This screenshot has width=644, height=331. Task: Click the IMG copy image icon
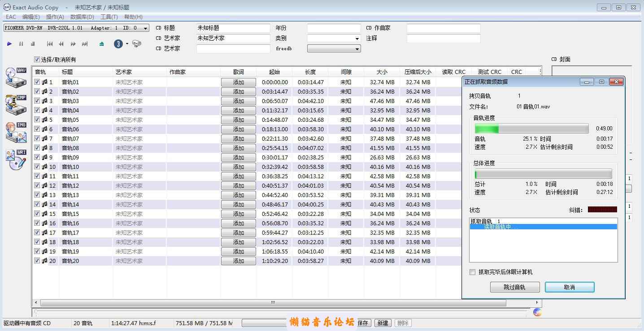(16, 132)
